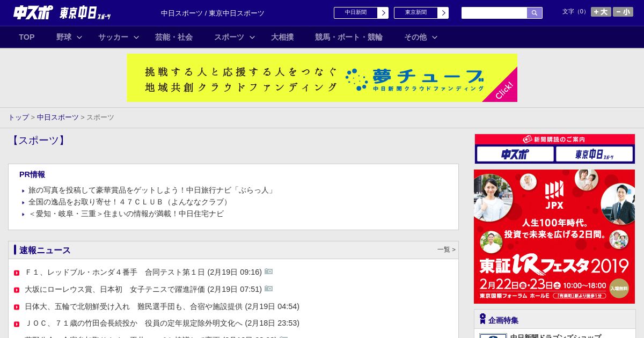The height and width of the screenshot is (338, 644).
Task: Open the 日体大 北朝鮮受け入れ article
Action: 162,306
